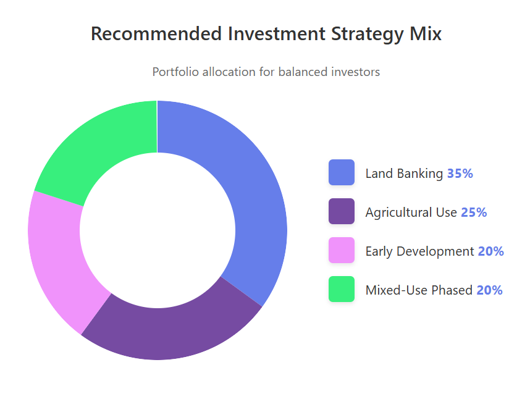Select the 'Agricultural Use' legend label

coord(411,212)
